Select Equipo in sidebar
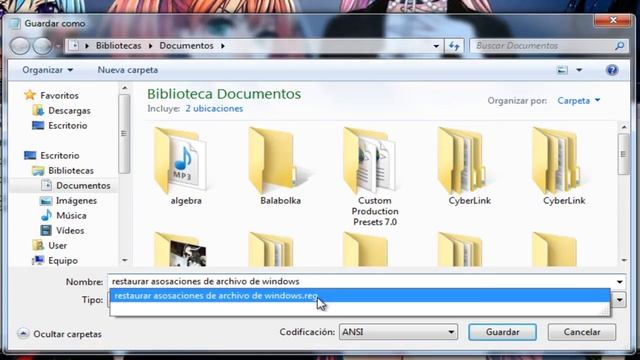The height and width of the screenshot is (360, 640). (x=63, y=260)
